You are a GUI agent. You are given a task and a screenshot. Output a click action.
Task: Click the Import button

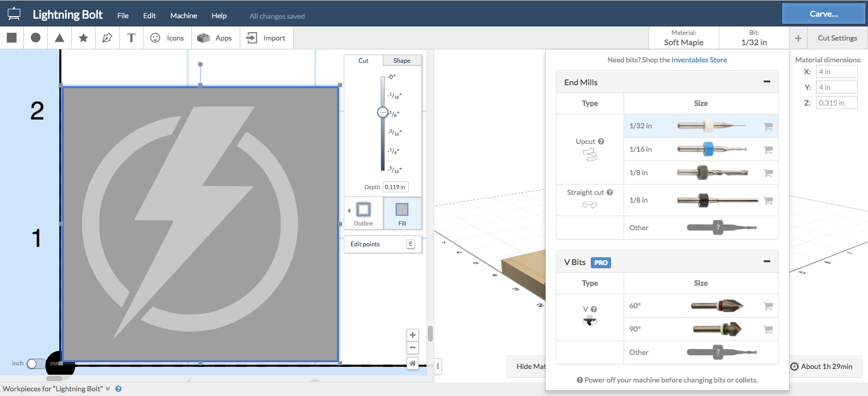coord(266,38)
